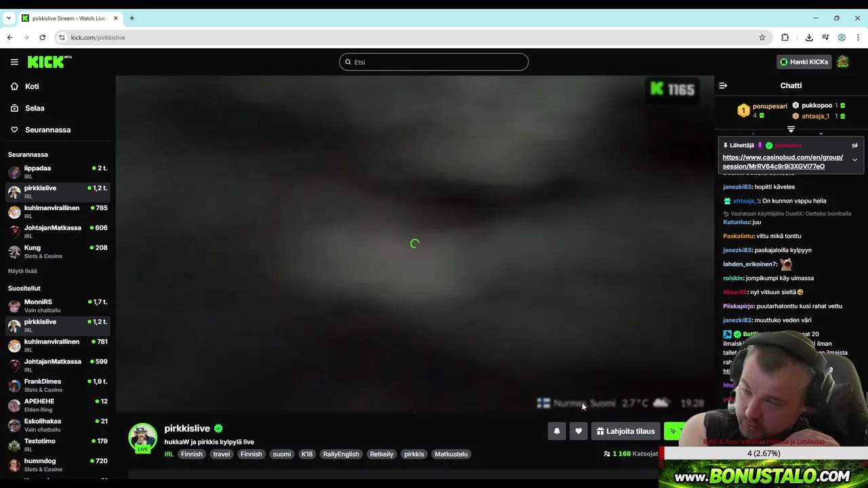868x488 pixels.
Task: Open FrankDimes recommended channel
Action: coord(58,385)
